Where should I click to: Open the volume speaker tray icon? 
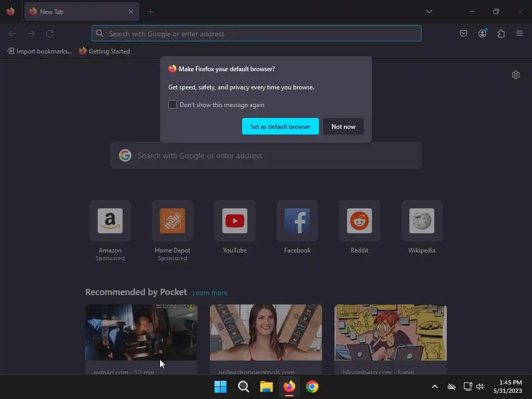(480, 387)
